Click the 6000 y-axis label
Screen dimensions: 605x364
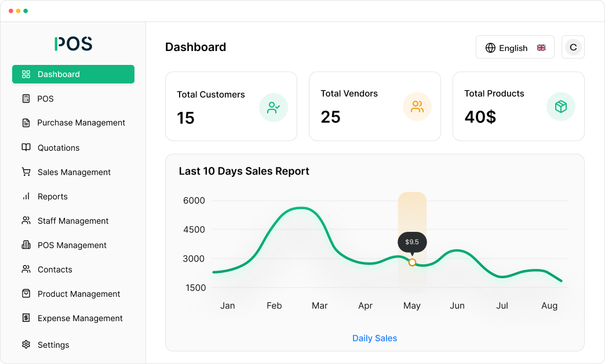pos(194,201)
